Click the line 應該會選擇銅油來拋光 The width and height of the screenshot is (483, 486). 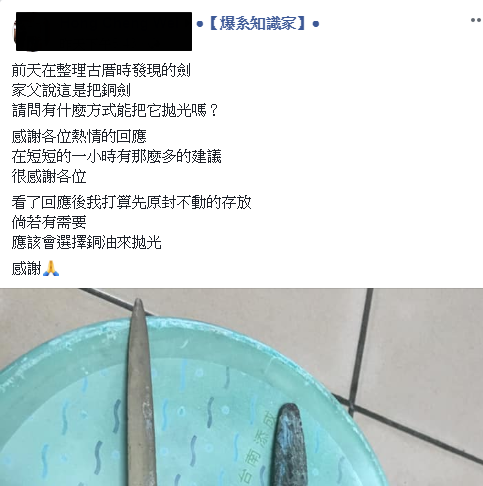[x=86, y=242]
